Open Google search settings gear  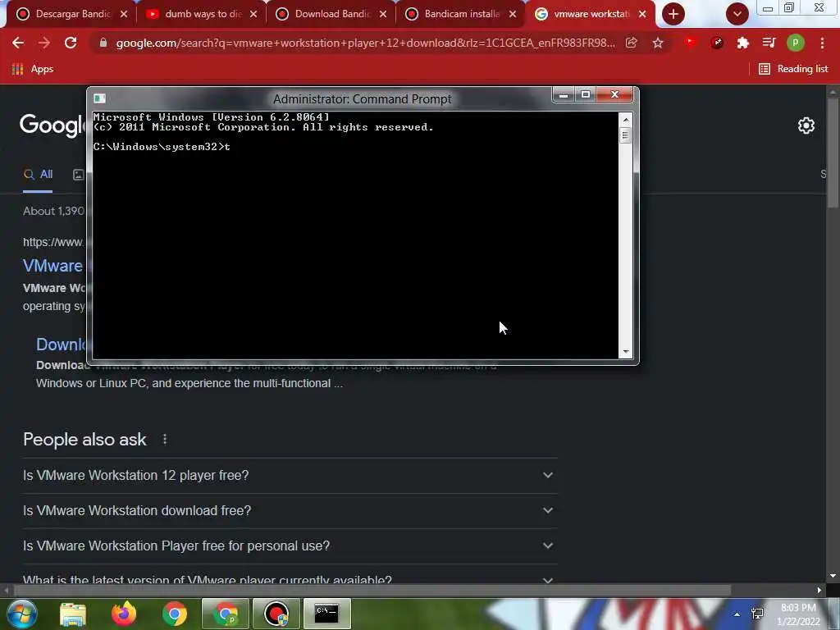[x=806, y=126]
